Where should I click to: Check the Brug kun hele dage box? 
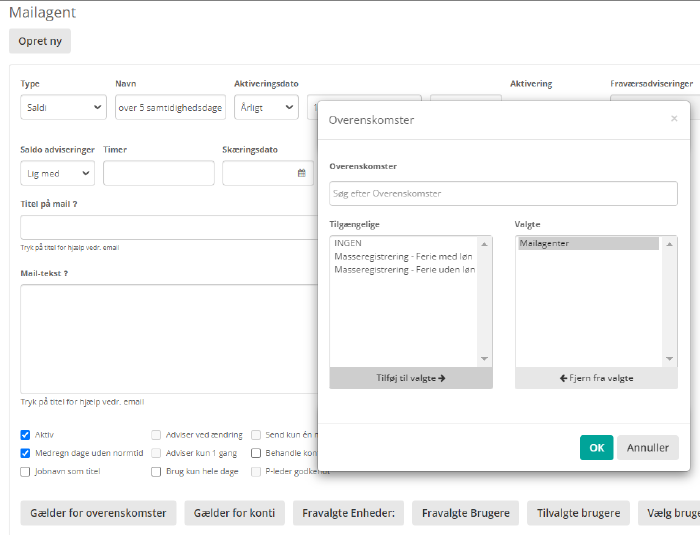156,471
